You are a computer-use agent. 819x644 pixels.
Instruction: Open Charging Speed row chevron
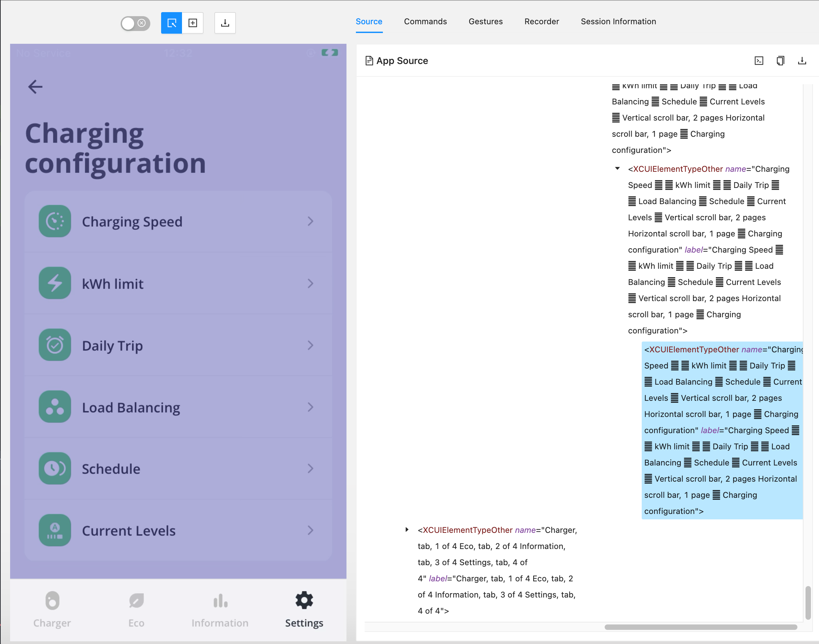[310, 221]
